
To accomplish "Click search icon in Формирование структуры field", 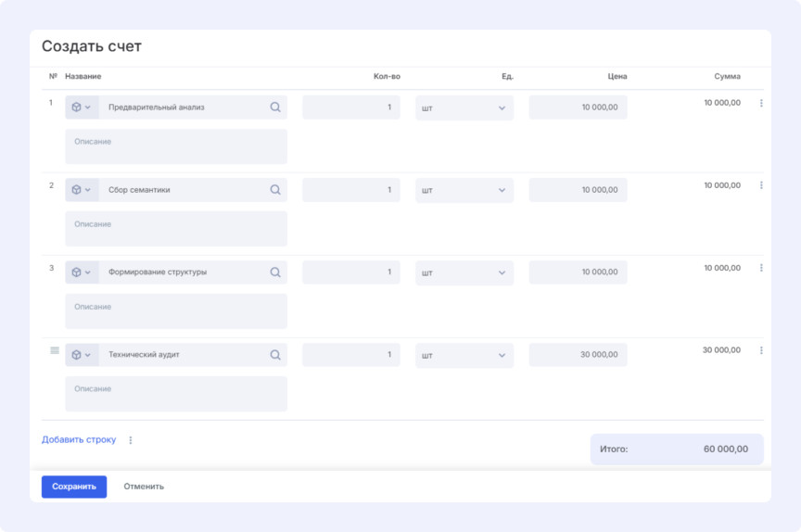I will 275,272.
